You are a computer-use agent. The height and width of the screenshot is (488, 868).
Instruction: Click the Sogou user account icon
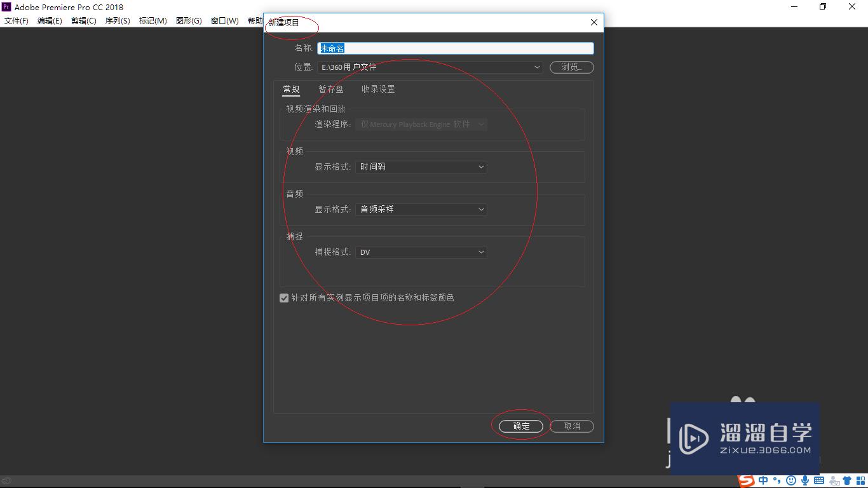click(833, 481)
